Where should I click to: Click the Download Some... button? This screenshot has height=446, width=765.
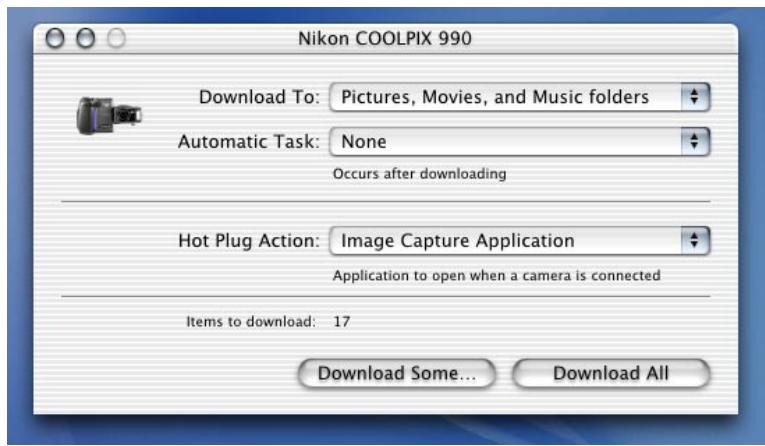tap(397, 374)
